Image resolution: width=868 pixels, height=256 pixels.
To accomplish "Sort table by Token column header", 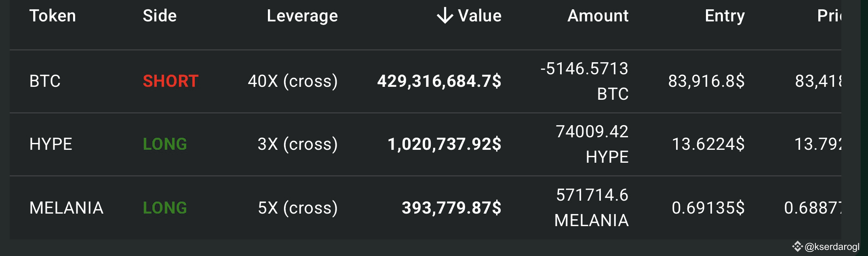I will coord(53,16).
